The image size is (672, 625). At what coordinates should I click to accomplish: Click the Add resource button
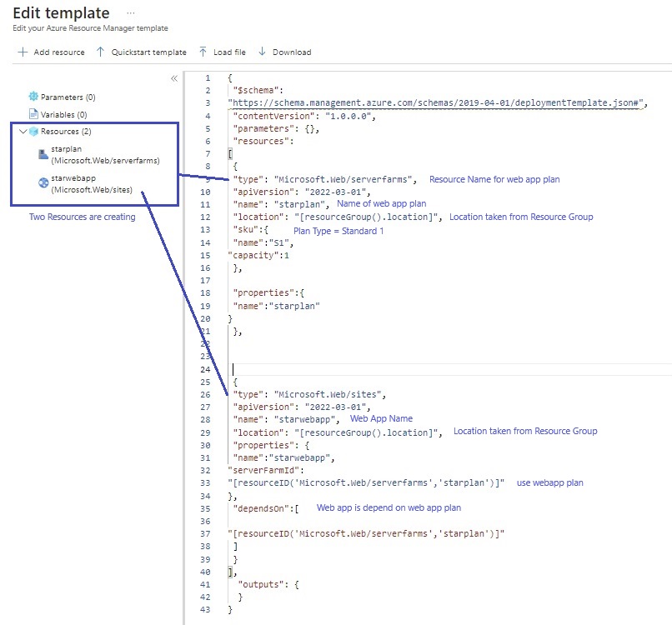pos(51,52)
